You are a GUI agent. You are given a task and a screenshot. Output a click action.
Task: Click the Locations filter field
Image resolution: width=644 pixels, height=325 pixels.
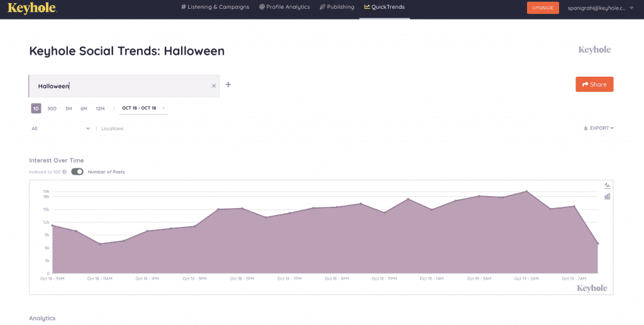[113, 128]
